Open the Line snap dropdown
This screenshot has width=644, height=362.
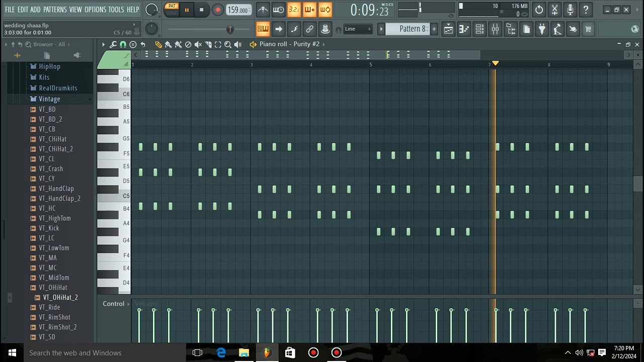coord(358,29)
